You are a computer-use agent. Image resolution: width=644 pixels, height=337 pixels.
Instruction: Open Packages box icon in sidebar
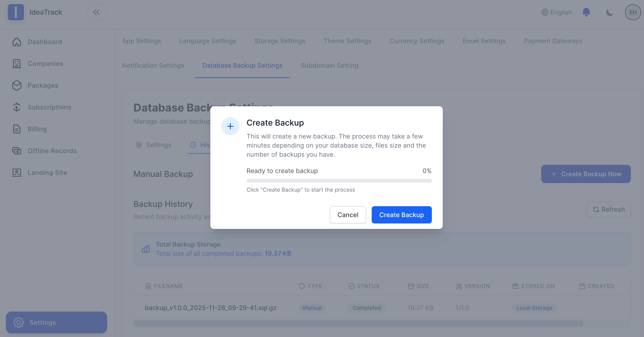coord(17,85)
